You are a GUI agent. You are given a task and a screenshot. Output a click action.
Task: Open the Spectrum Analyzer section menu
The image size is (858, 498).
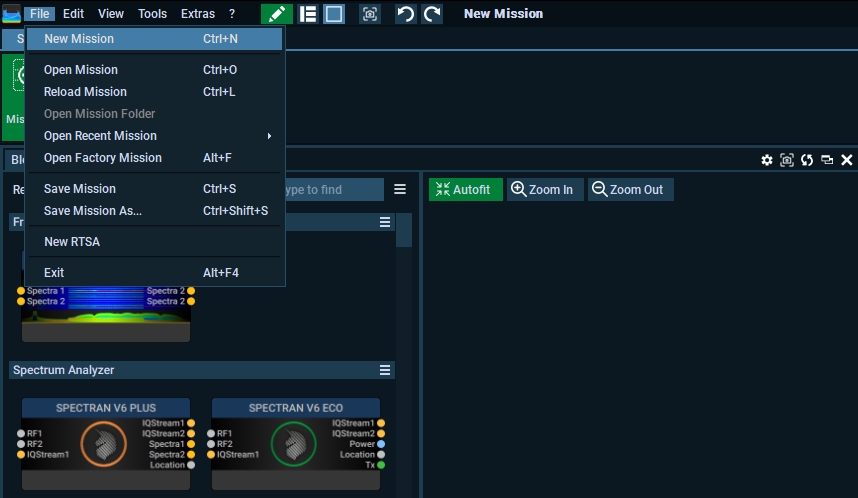[385, 370]
